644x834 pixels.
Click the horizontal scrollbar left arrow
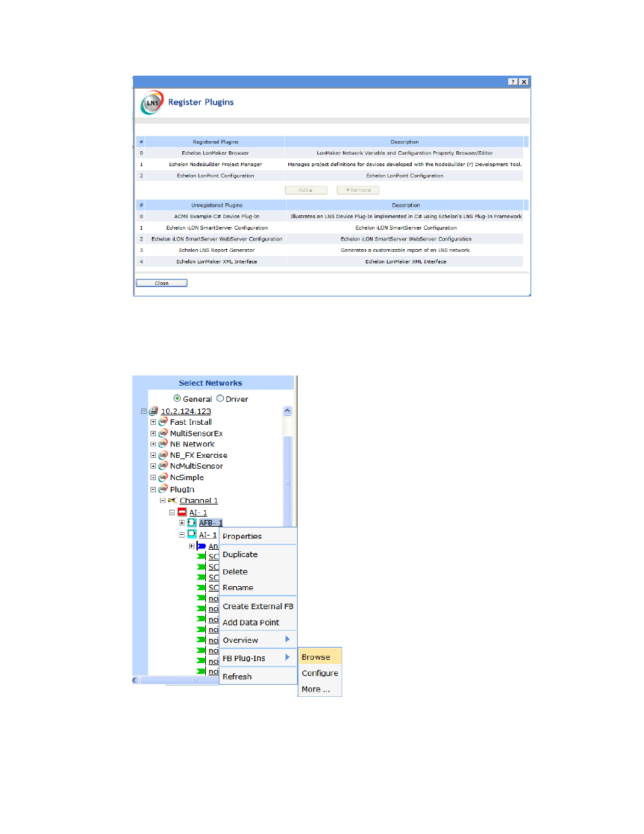tap(135, 680)
